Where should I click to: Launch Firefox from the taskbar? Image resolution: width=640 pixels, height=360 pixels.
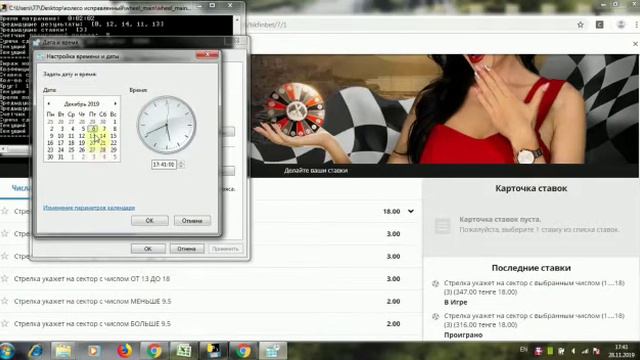coord(124,351)
